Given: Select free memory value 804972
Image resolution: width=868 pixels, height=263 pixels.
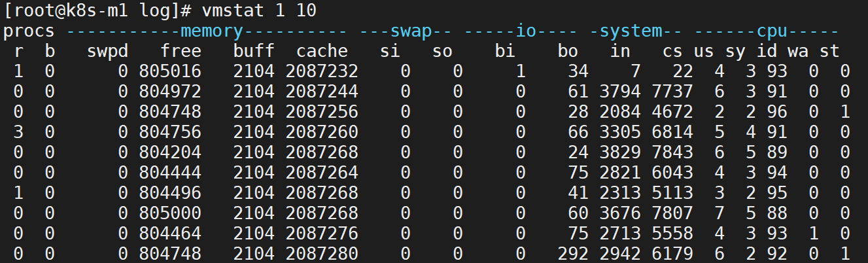Looking at the screenshot, I should pyautogui.click(x=170, y=92).
